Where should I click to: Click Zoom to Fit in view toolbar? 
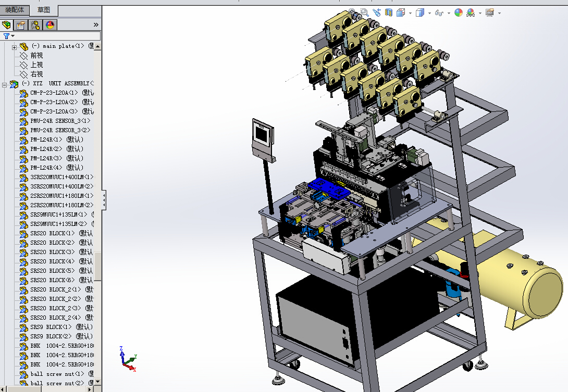click(352, 12)
